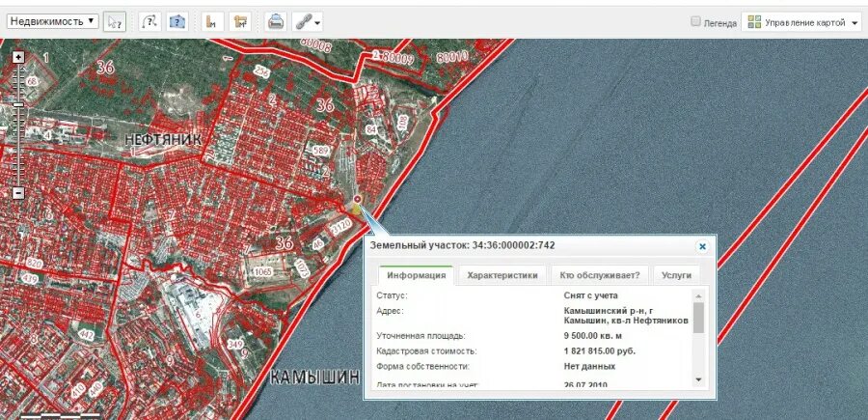Click parcel label 349 on the map

235,345
